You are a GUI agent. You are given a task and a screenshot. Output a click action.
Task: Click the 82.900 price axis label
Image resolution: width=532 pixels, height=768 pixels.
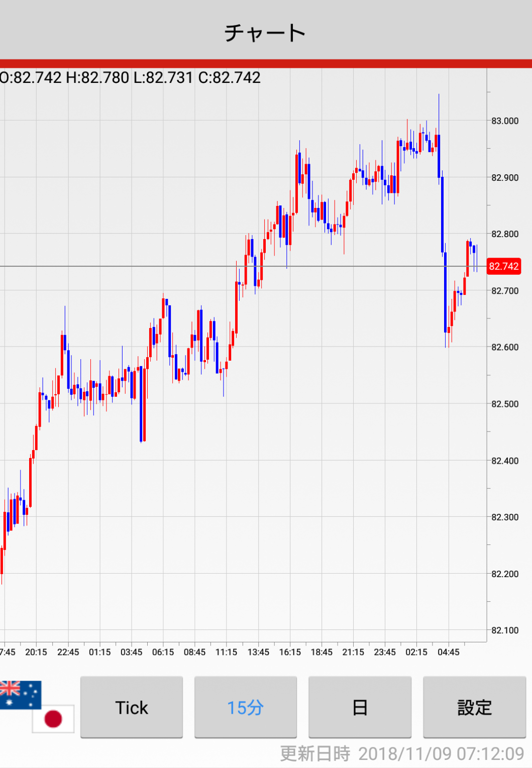(505, 178)
